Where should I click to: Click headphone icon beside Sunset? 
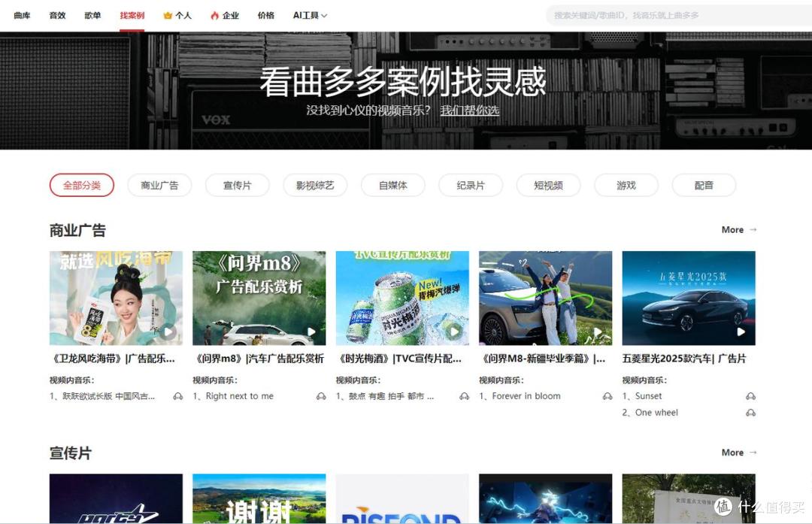(751, 396)
